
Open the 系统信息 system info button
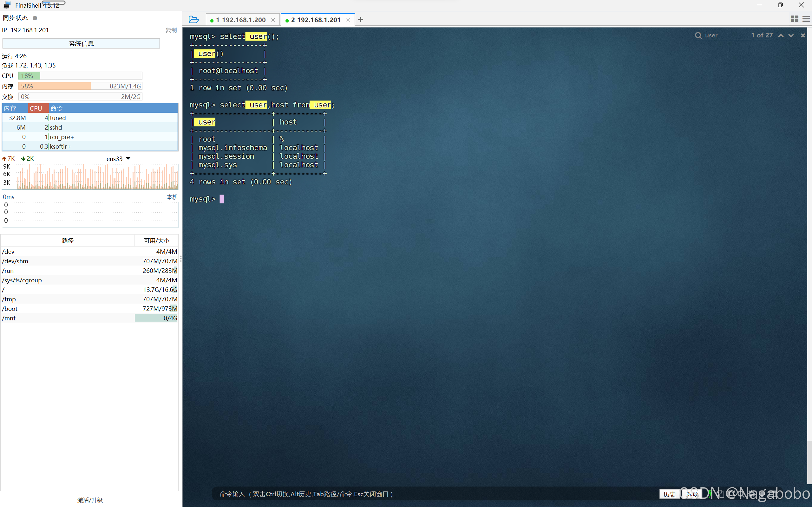81,44
